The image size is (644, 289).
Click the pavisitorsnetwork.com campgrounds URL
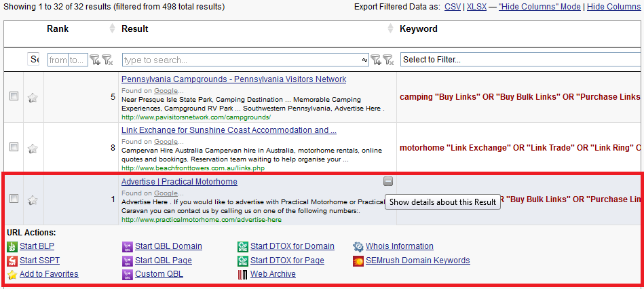[x=196, y=117]
